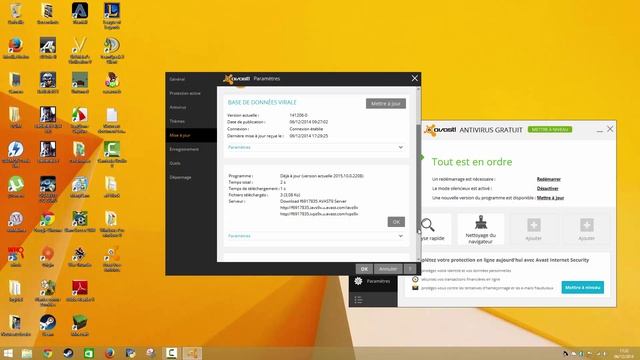Viewport: 640px width, 360px height.
Task: Select the Mise à jour settings section
Action: coord(191,135)
